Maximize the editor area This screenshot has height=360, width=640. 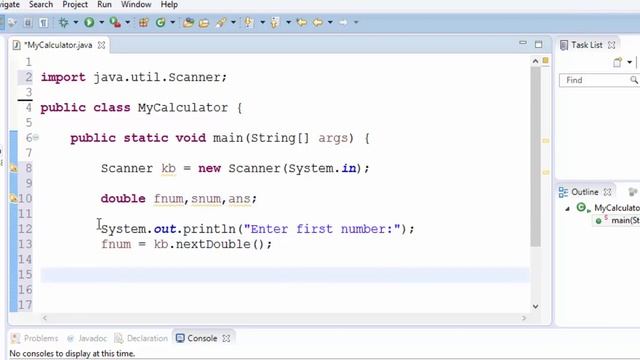point(538,44)
